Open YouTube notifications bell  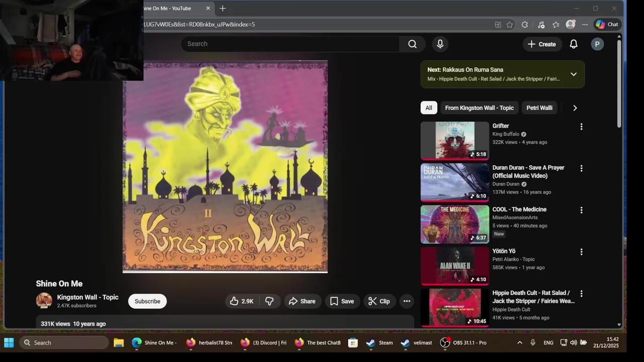574,44
